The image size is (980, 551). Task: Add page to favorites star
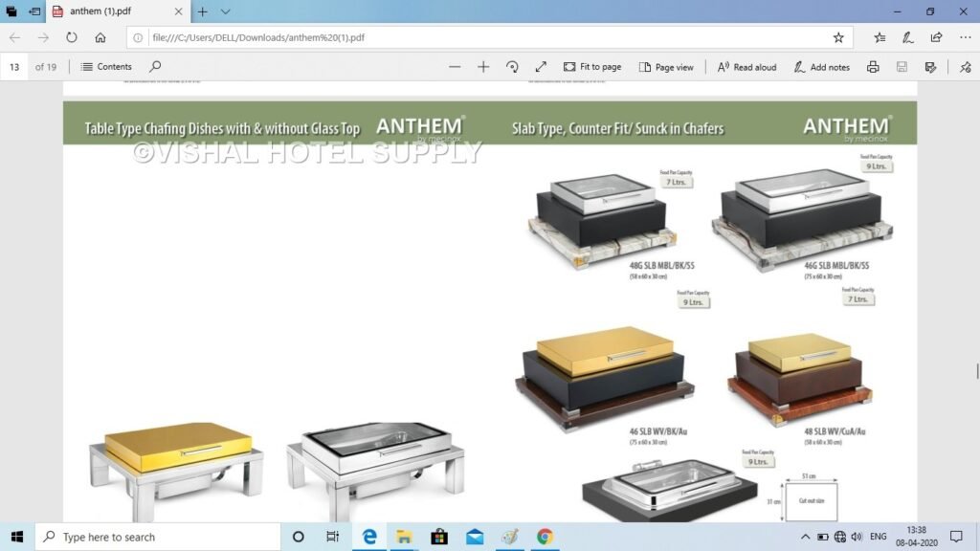click(838, 37)
